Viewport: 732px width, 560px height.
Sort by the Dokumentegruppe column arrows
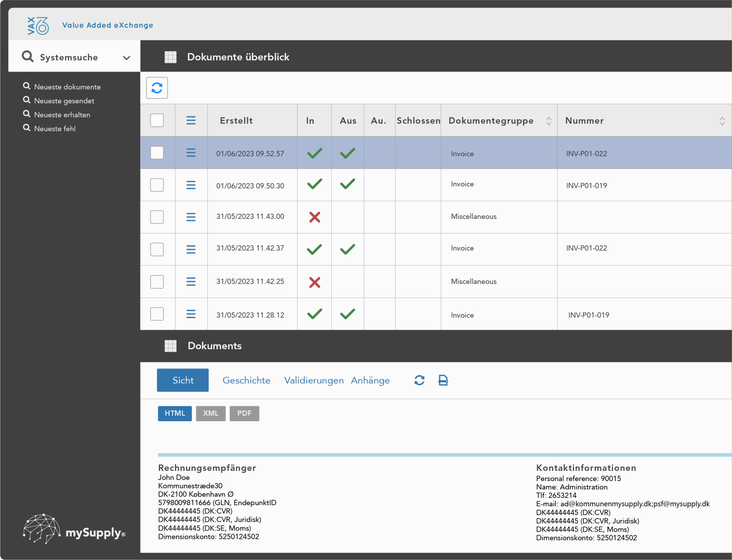[x=549, y=121]
